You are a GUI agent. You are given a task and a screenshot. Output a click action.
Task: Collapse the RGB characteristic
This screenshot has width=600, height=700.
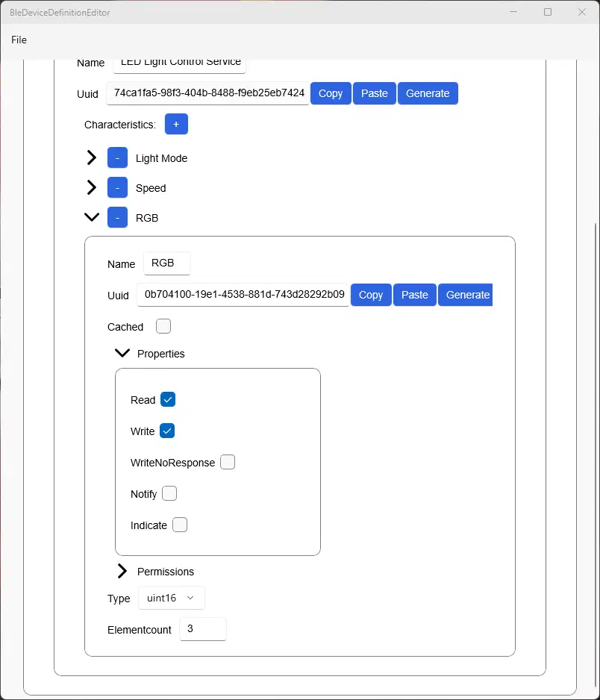click(x=92, y=217)
